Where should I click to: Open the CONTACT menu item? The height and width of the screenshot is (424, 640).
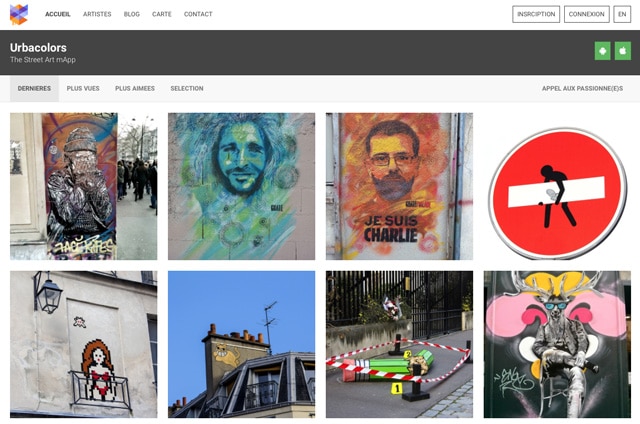click(198, 14)
